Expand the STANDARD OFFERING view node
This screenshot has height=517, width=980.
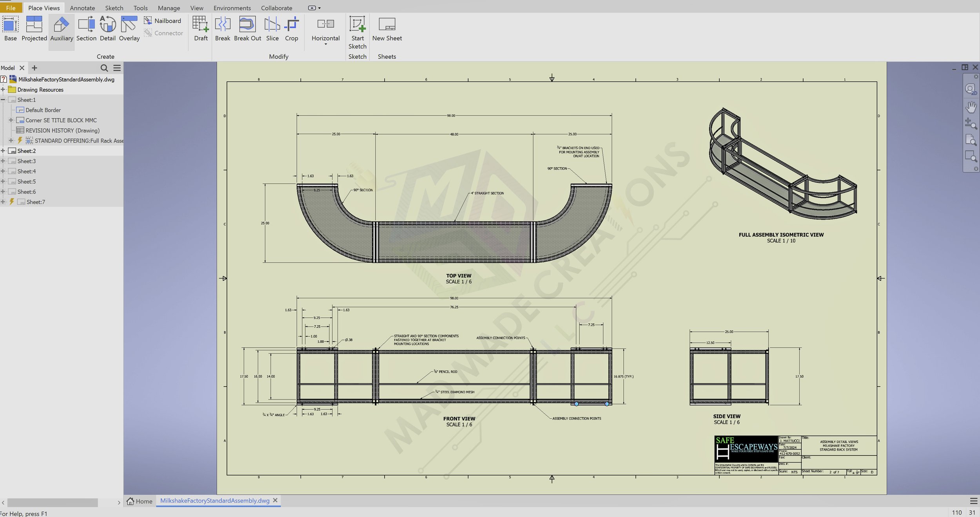click(x=11, y=141)
